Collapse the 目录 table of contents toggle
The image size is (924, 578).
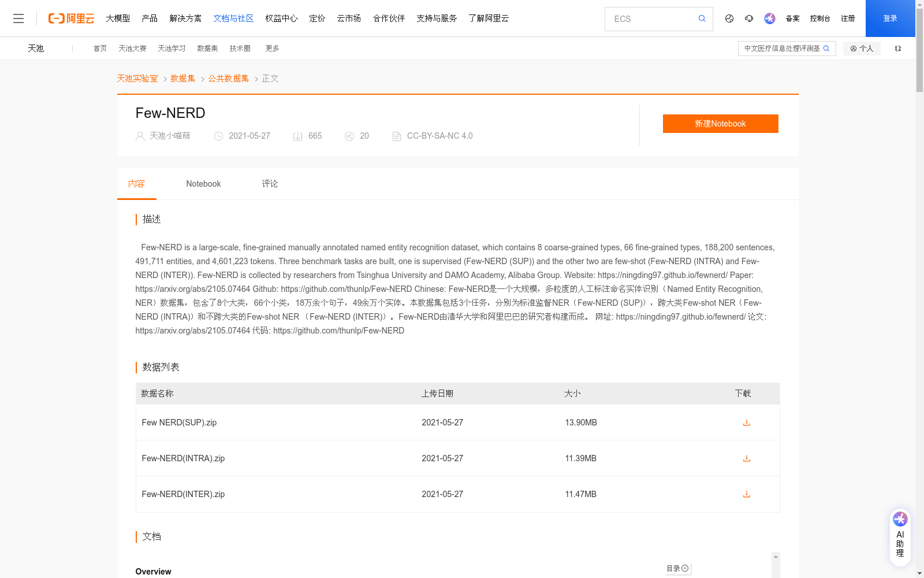[677, 569]
